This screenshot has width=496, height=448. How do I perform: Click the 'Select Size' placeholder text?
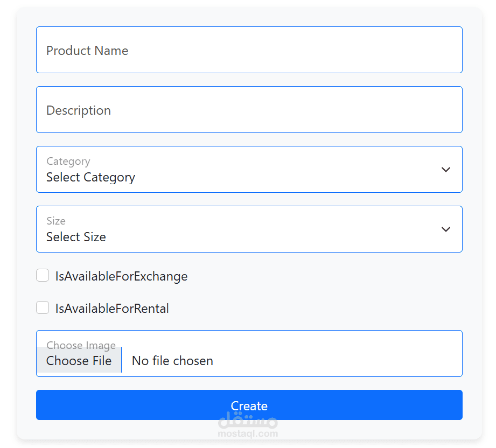(x=76, y=237)
